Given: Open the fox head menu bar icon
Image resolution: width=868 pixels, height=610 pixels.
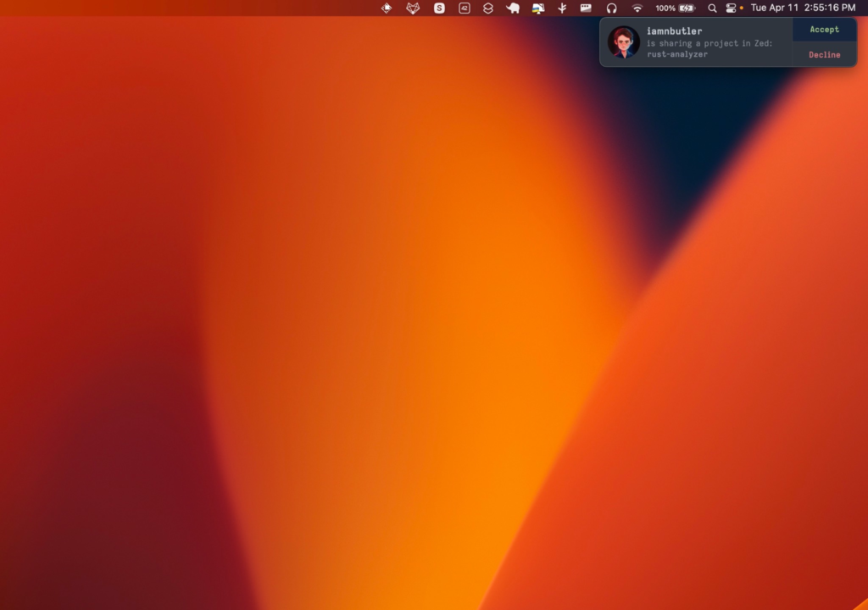Looking at the screenshot, I should point(413,8).
